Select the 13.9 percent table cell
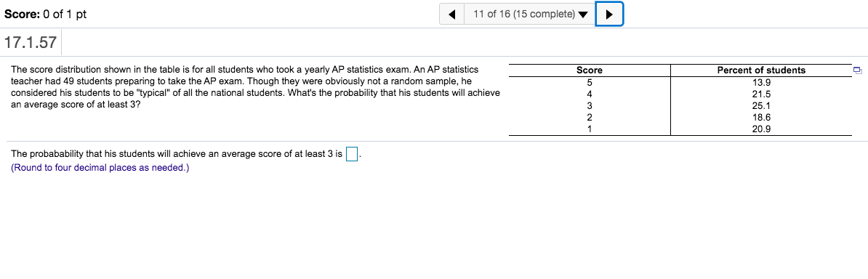Screen dimensions: 868x279 point(761,83)
